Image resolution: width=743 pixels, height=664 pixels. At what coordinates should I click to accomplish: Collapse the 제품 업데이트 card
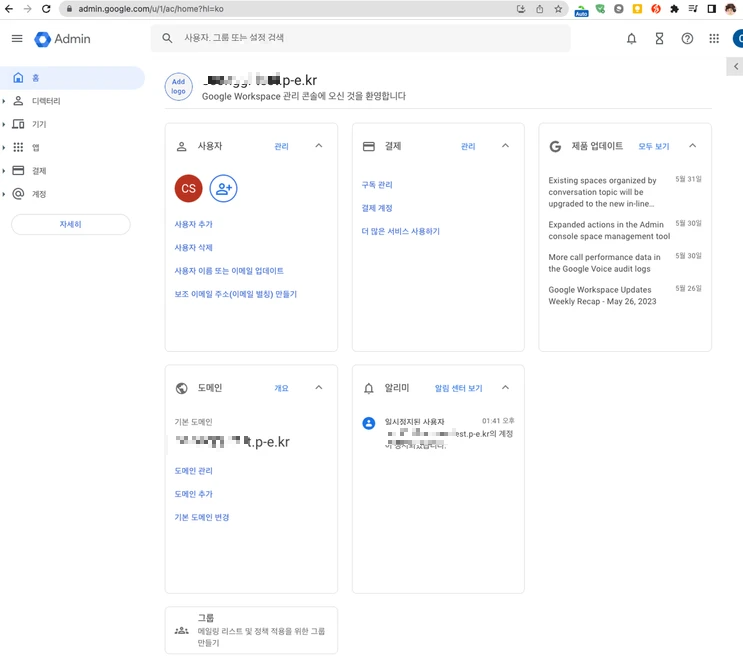click(692, 146)
